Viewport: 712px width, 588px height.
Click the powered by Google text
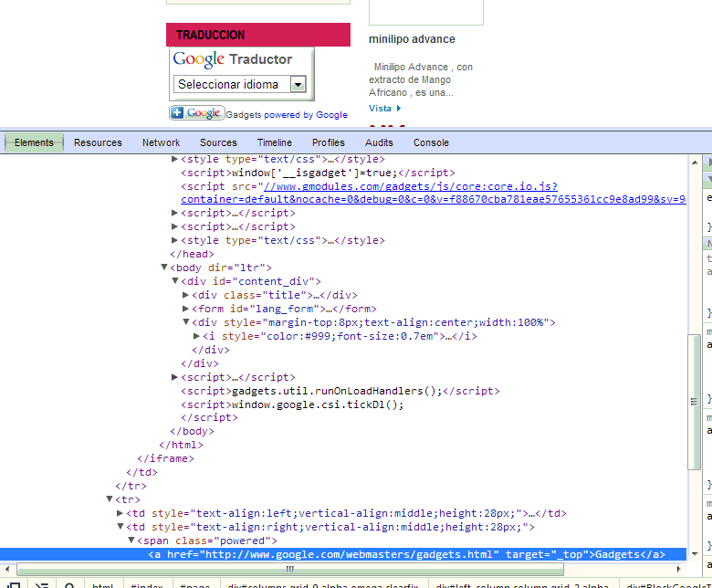click(306, 115)
